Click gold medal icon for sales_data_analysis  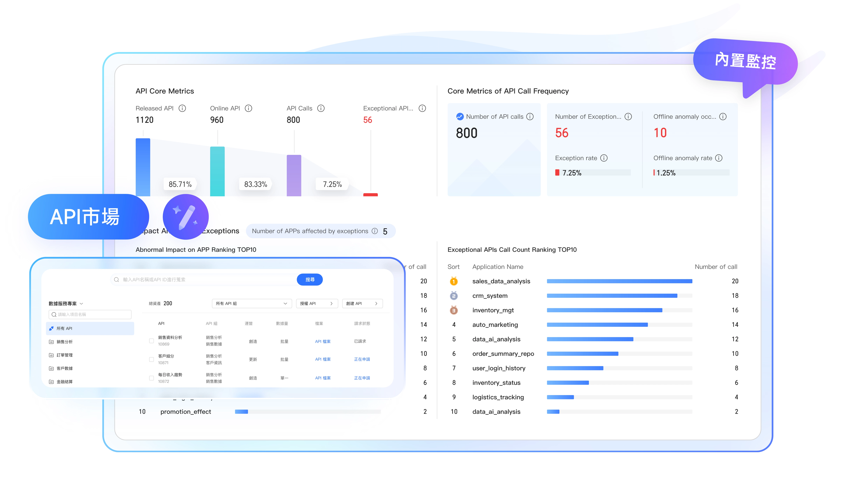click(453, 282)
